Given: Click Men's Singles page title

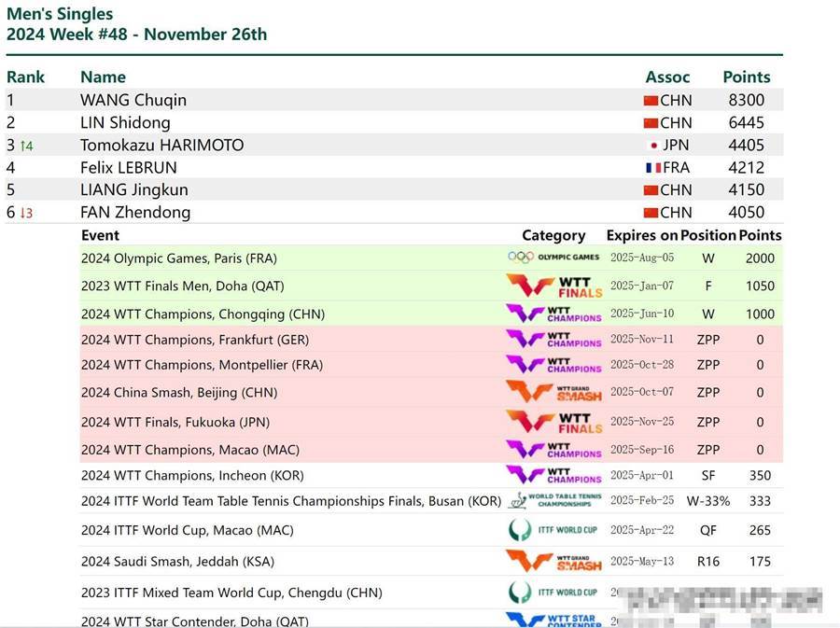Looking at the screenshot, I should click(60, 14).
